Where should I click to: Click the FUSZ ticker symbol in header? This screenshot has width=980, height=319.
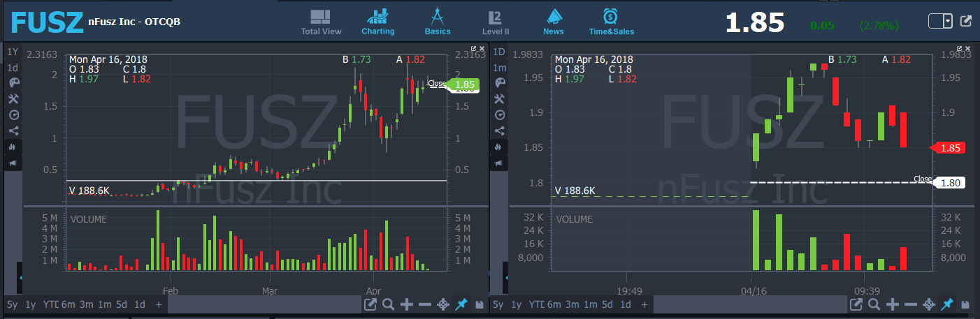point(47,22)
